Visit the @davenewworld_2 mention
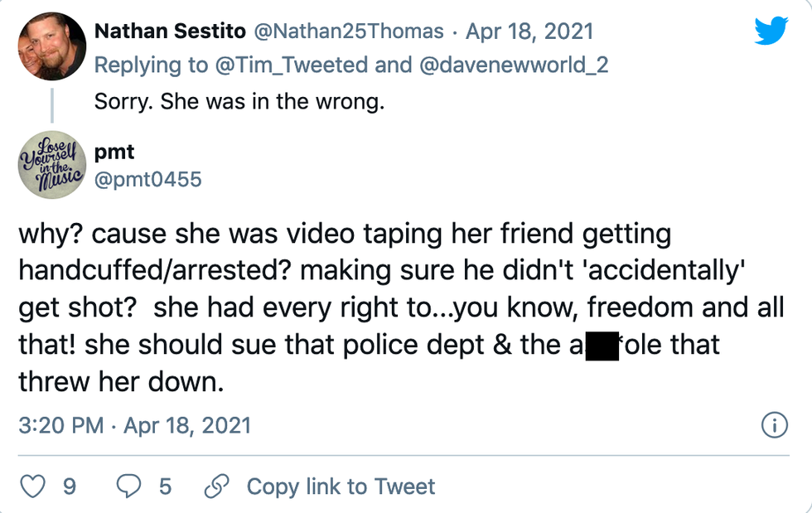 click(x=513, y=64)
